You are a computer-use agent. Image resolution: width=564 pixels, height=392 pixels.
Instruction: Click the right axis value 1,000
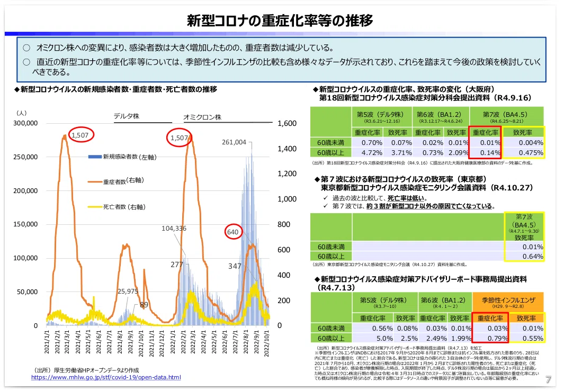[x=287, y=199]
